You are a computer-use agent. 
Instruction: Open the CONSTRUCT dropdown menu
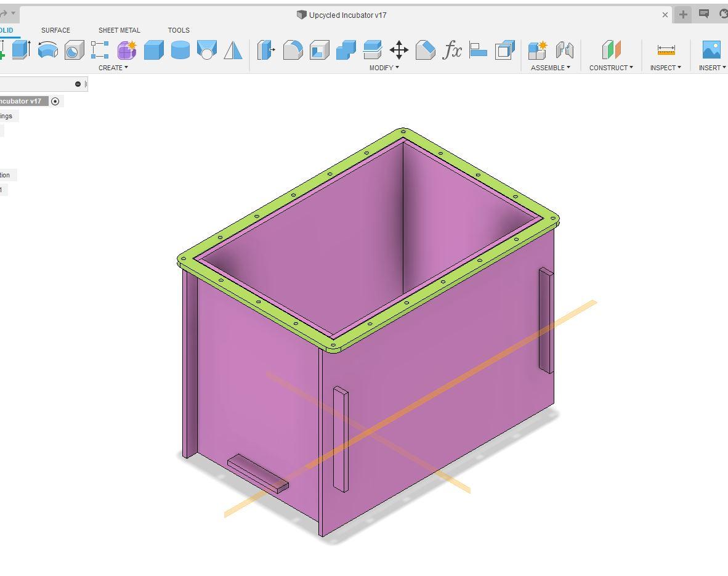pos(611,68)
